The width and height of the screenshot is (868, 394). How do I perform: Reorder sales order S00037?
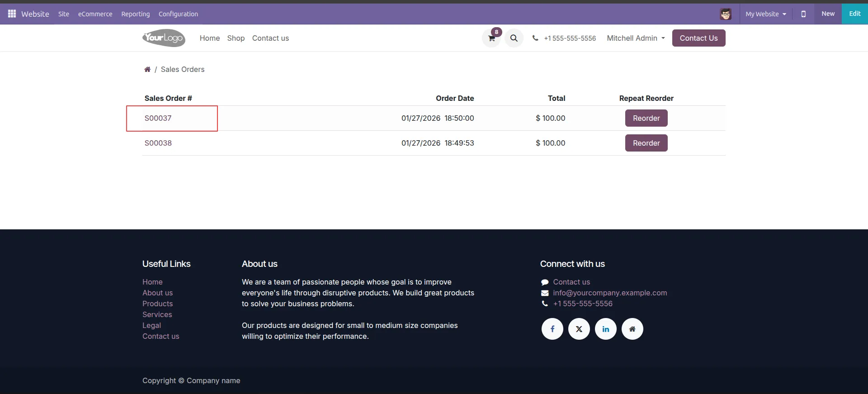pos(646,118)
